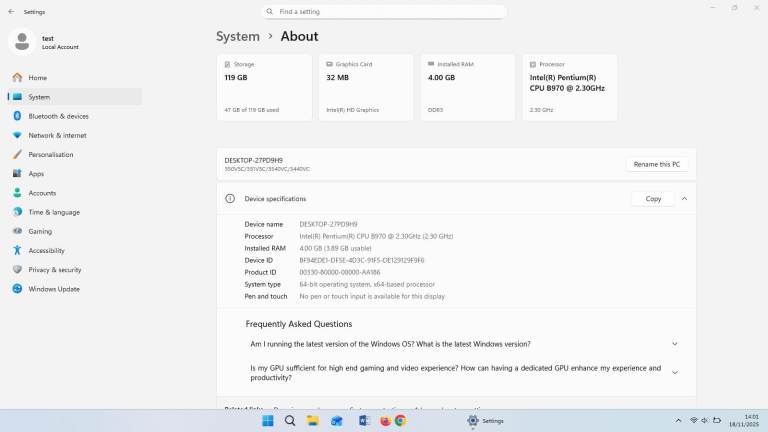Expand the GPU gaming experience question
768x432 pixels.
[674, 372]
